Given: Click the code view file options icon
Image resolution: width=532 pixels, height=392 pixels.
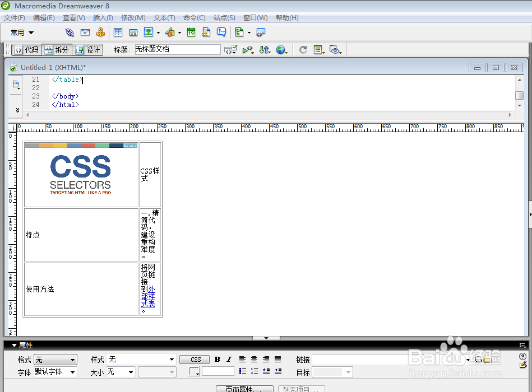Looking at the screenshot, I should (16, 85).
